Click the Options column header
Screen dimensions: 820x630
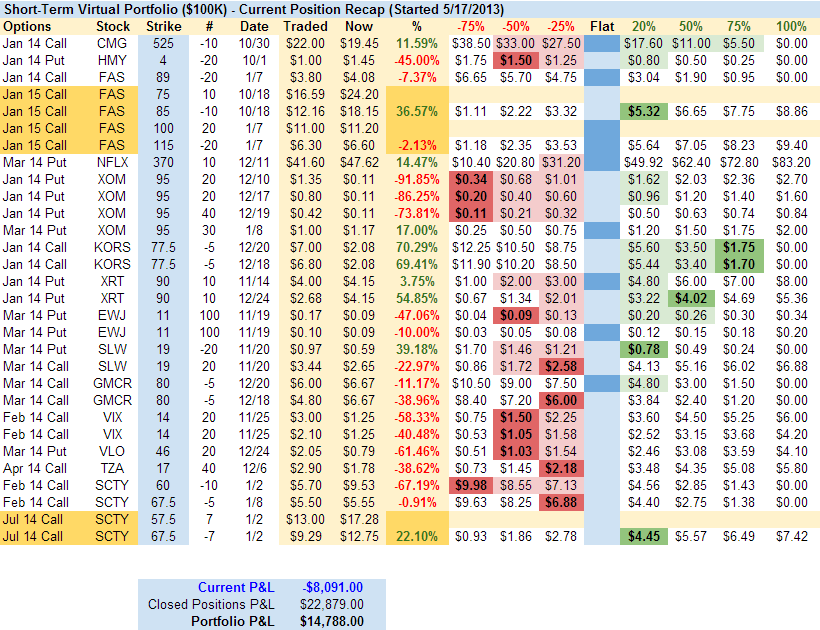[27, 26]
